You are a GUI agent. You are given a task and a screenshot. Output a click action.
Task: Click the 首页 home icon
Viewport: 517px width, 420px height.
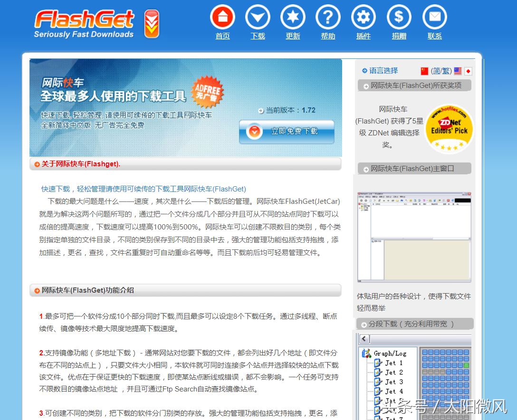222,18
